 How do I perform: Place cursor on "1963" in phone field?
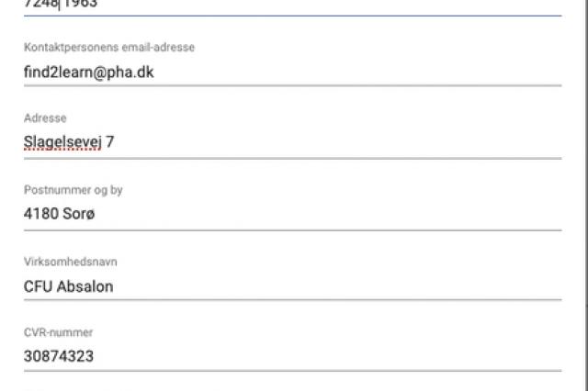(x=81, y=4)
